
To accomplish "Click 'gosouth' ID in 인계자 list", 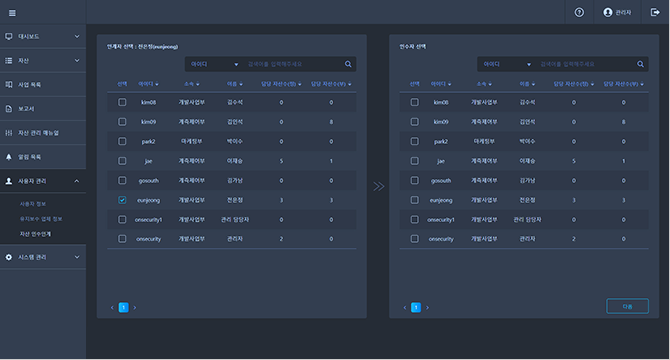I will coord(149,181).
